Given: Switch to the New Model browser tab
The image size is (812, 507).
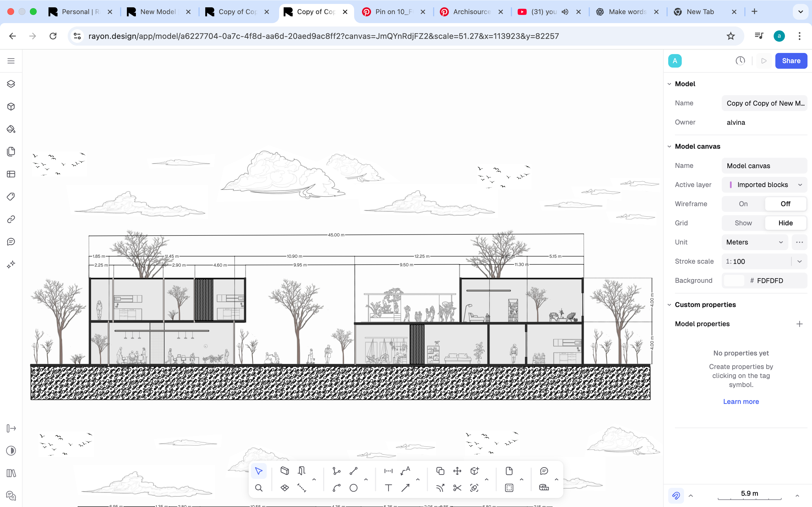Looking at the screenshot, I should click(x=158, y=12).
